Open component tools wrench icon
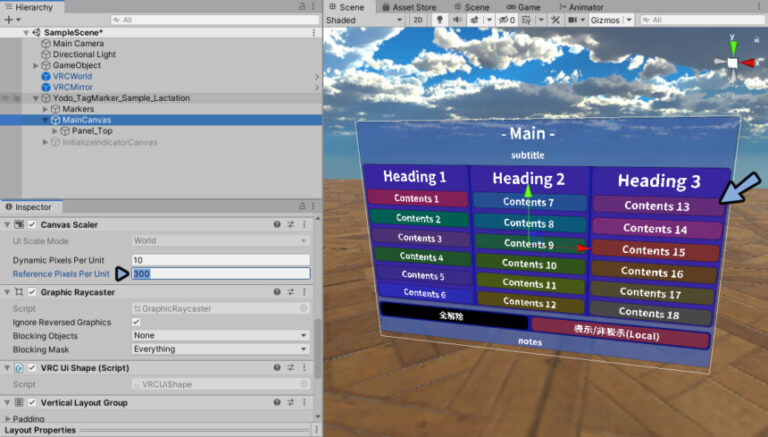The height and width of the screenshot is (437, 768). pos(555,20)
